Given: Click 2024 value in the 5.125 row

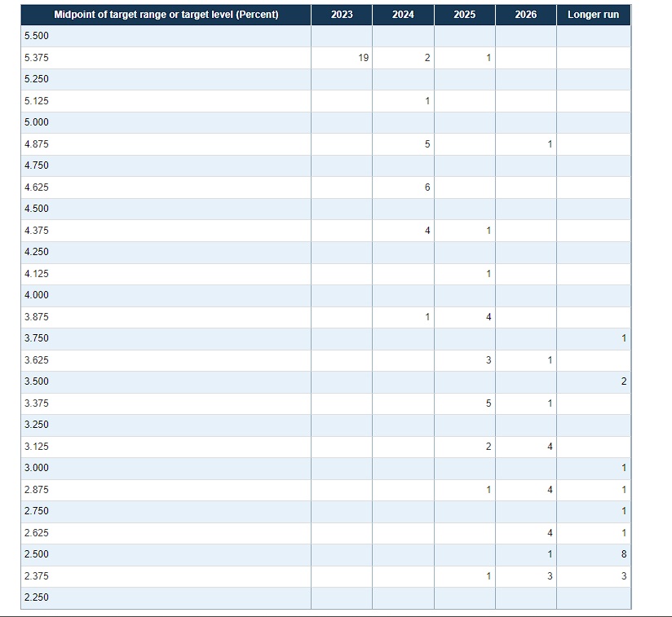Looking at the screenshot, I should pyautogui.click(x=427, y=101).
